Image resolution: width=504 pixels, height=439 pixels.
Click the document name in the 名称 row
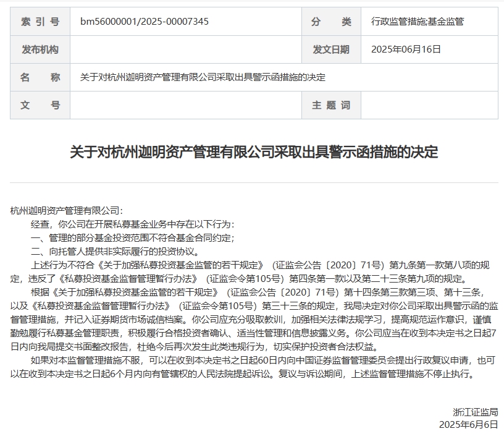pos(203,77)
